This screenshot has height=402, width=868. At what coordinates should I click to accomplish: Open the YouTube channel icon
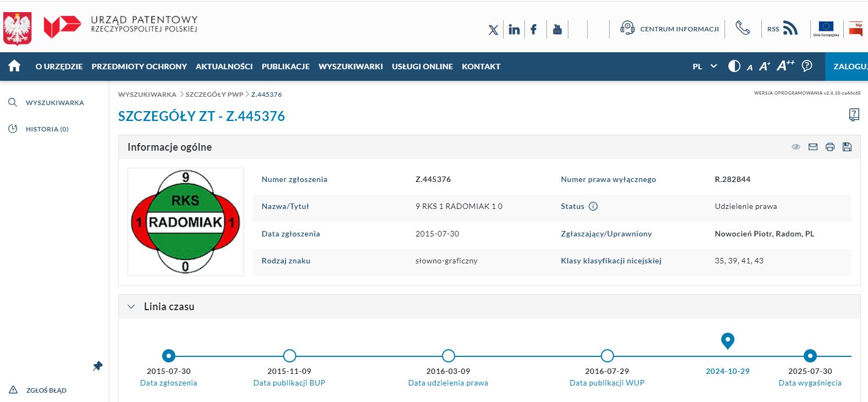point(557,29)
